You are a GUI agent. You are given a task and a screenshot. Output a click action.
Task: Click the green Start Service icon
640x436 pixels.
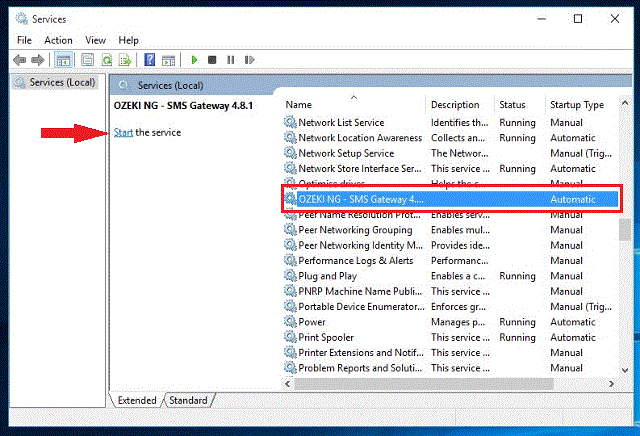pyautogui.click(x=194, y=60)
